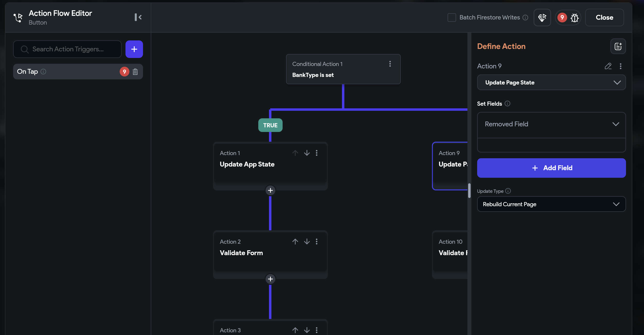644x335 pixels.
Task: Delete the On Tap trigger
Action: pyautogui.click(x=135, y=72)
